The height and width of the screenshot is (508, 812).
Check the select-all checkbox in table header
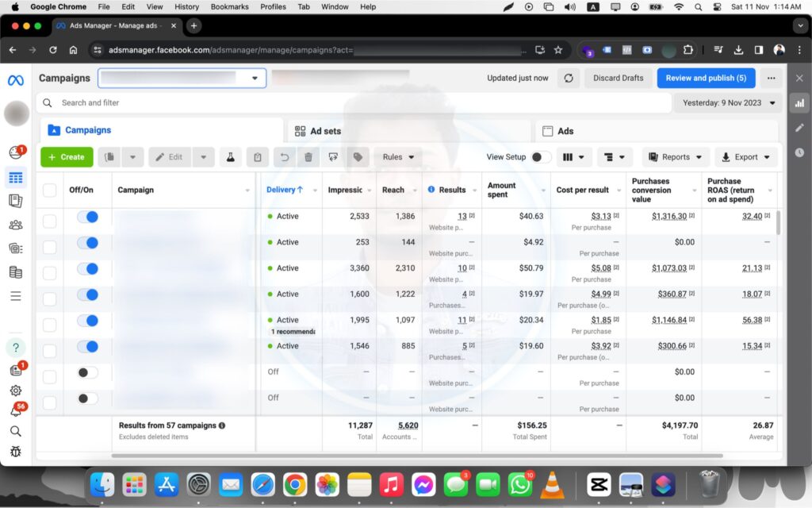click(50, 190)
